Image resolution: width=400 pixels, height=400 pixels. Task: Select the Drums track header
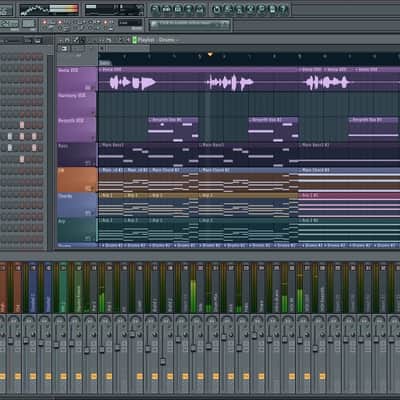click(77, 245)
